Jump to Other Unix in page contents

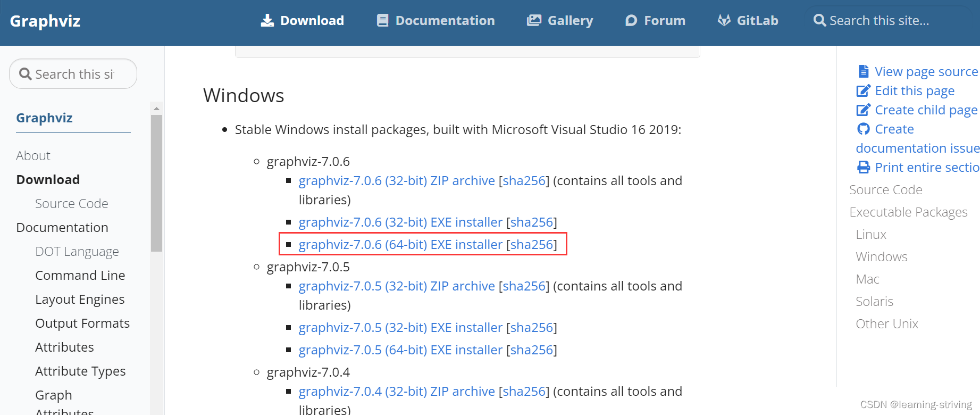tap(887, 323)
